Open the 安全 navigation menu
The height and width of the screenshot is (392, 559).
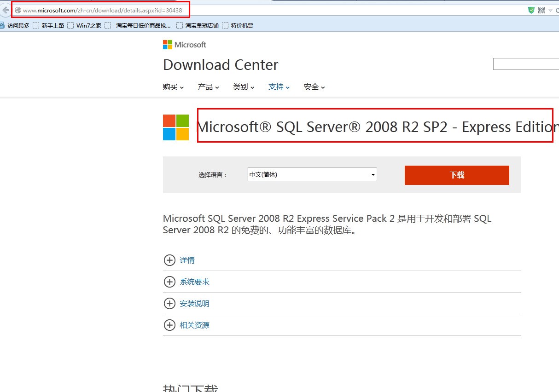[x=314, y=87]
